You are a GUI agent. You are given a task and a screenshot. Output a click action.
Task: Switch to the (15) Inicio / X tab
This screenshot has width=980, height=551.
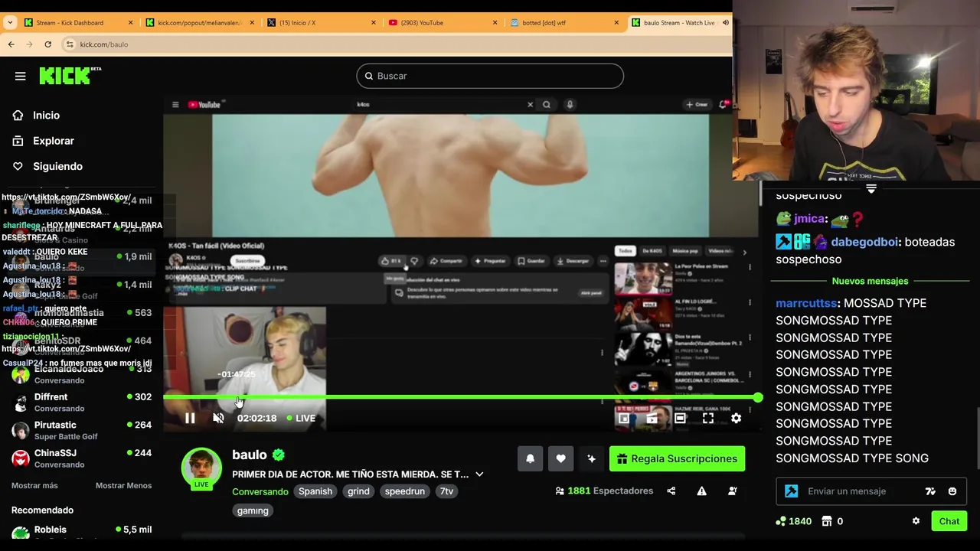(x=322, y=22)
